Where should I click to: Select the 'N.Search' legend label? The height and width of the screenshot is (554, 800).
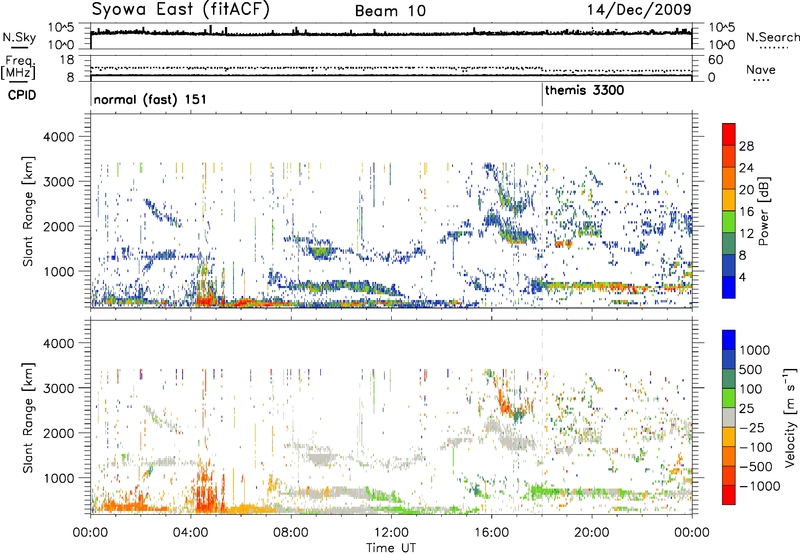(772, 37)
